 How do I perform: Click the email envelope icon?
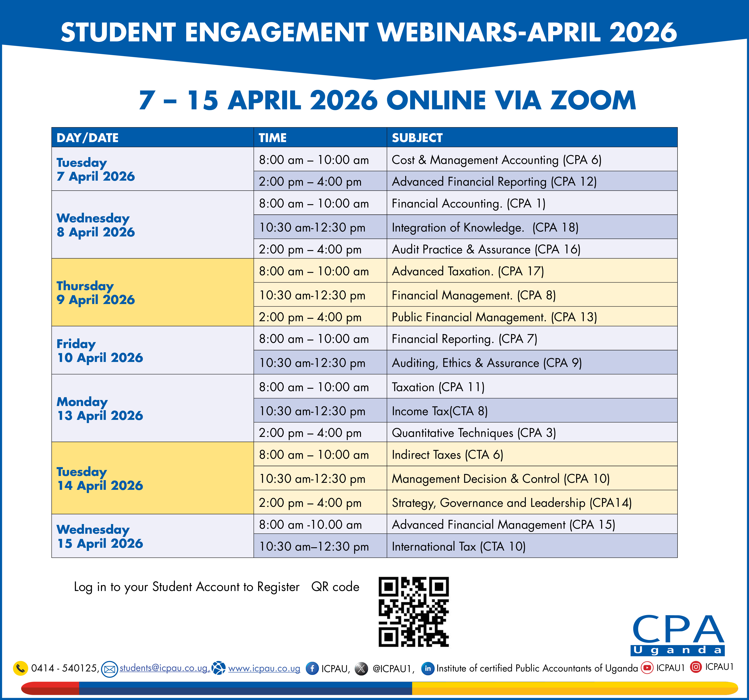click(110, 669)
